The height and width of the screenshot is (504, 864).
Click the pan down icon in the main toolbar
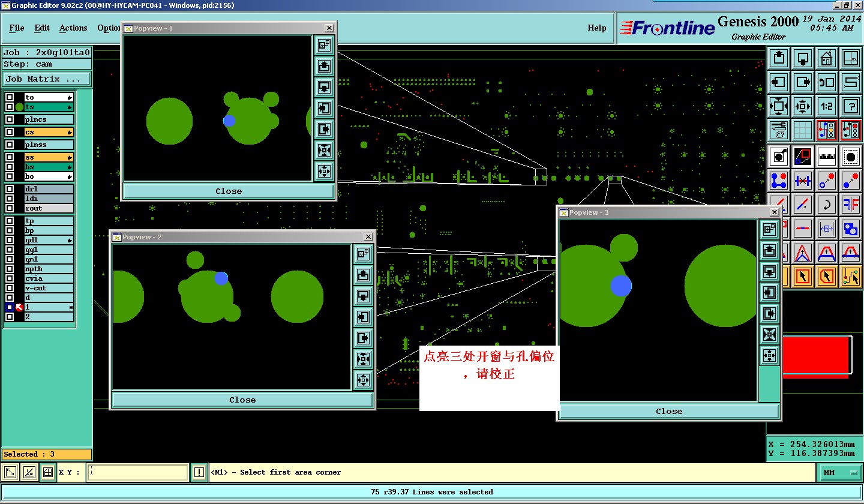tap(803, 58)
